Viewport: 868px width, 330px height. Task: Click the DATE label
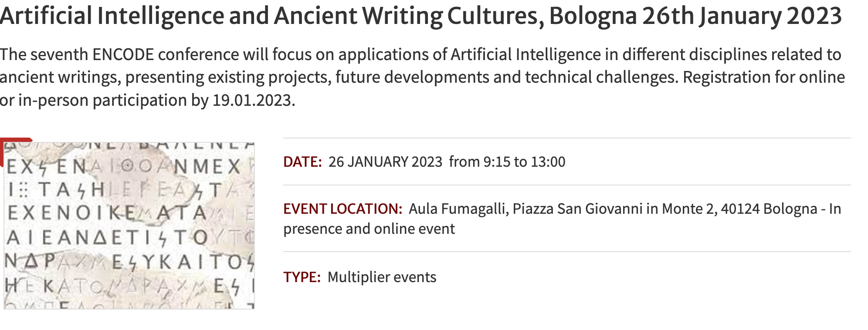302,162
